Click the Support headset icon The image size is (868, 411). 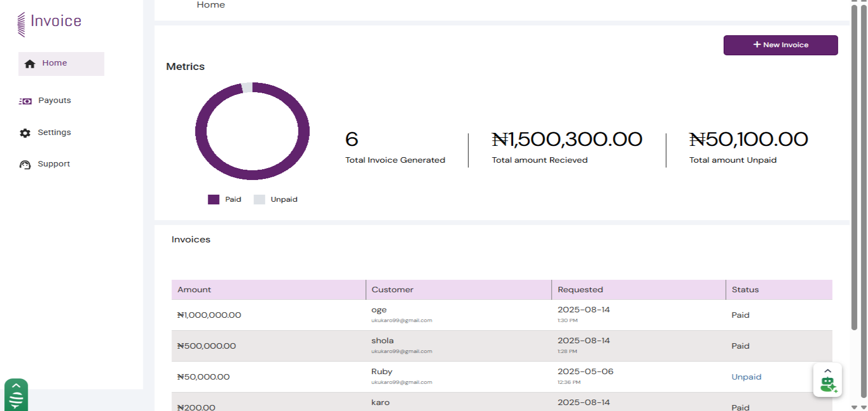click(x=25, y=165)
